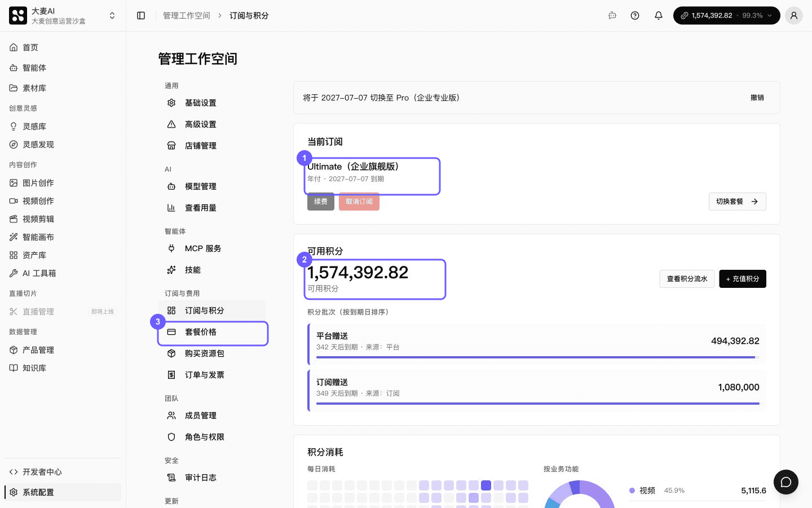Select 套餐价格 settings item
Screen dimensions: 812x508
212,332
